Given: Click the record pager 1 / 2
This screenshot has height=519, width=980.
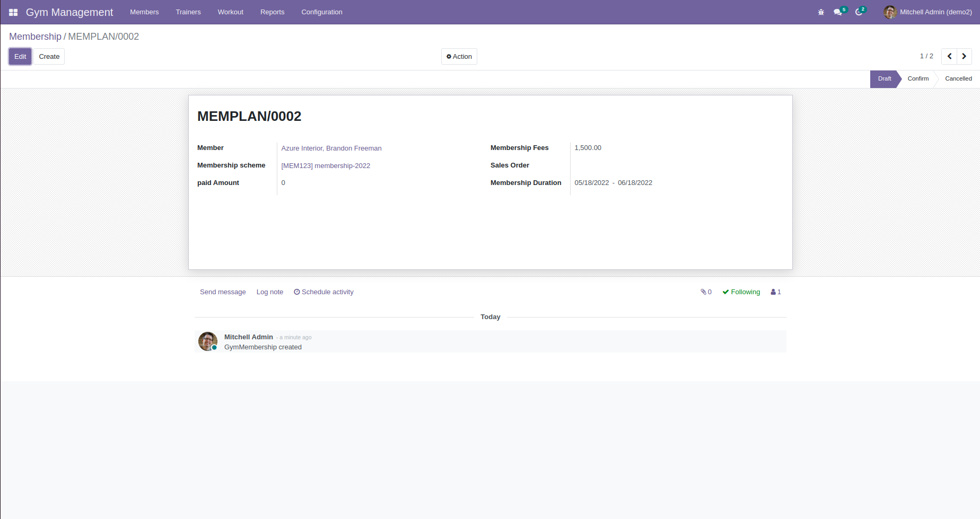Looking at the screenshot, I should [x=926, y=56].
